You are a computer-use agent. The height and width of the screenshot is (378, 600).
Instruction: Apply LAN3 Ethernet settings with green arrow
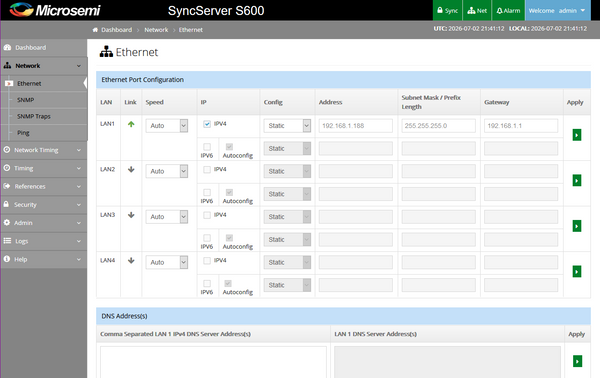(577, 226)
